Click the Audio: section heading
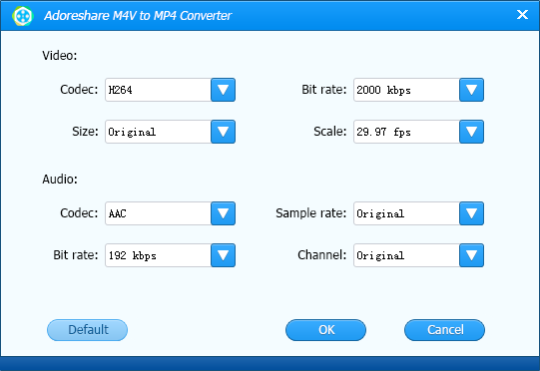This screenshot has width=540, height=371. point(60,179)
